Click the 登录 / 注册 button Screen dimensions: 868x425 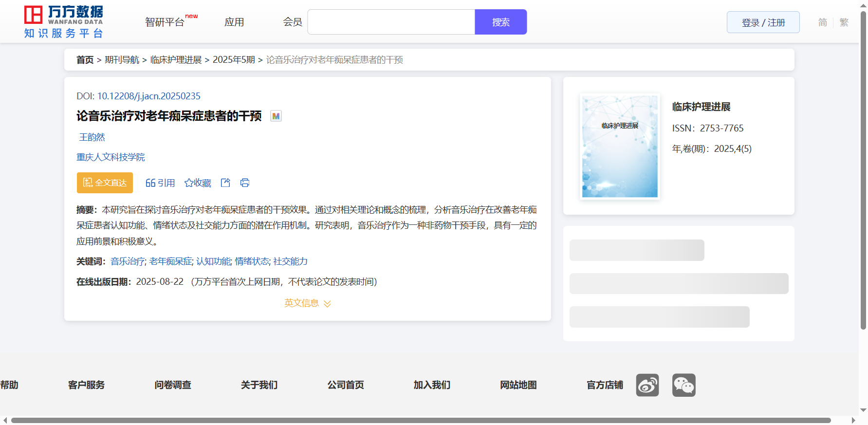tap(763, 22)
